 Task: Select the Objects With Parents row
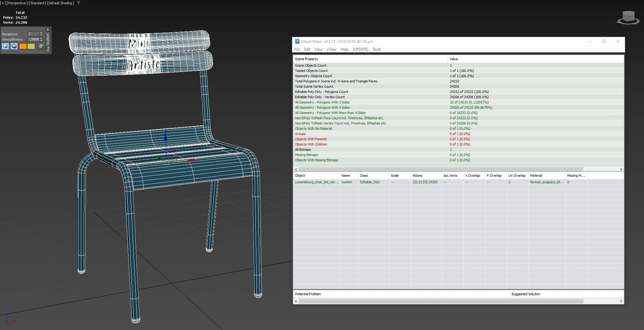(x=458, y=139)
